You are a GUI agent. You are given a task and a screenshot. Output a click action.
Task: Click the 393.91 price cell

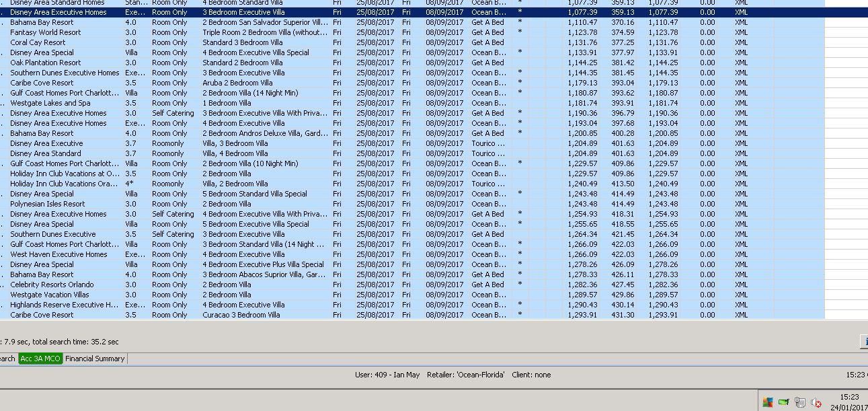pyautogui.click(x=623, y=103)
